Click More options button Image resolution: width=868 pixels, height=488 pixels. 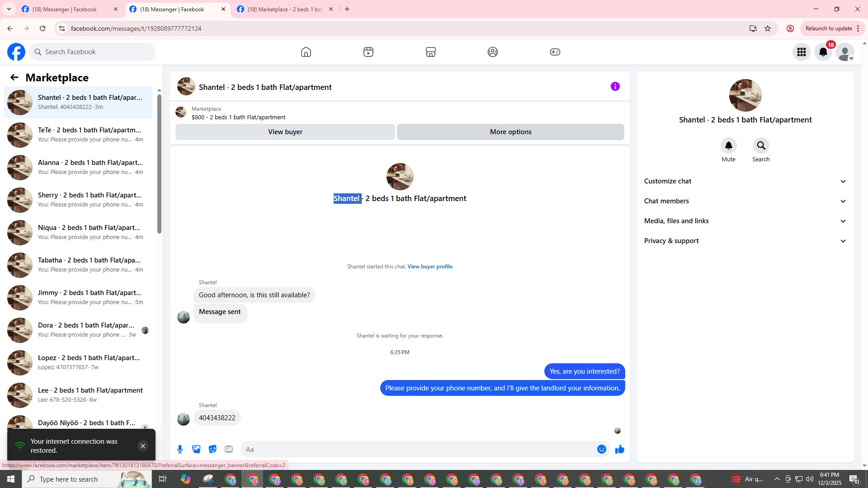pos(511,132)
